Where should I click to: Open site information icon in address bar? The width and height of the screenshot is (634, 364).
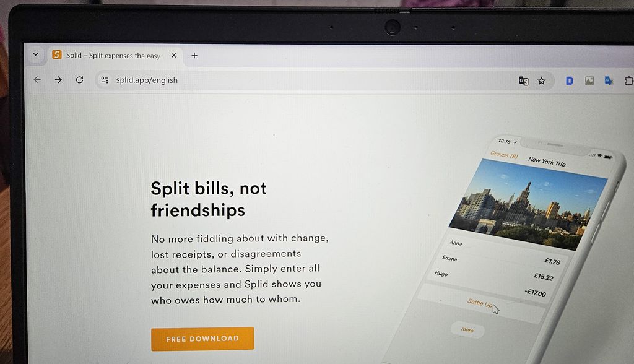coord(105,80)
